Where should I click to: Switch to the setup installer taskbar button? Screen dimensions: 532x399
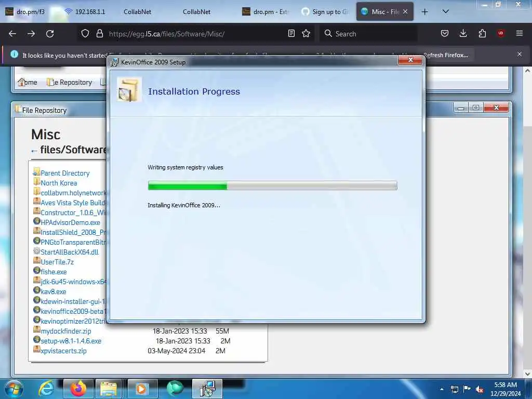click(207, 389)
